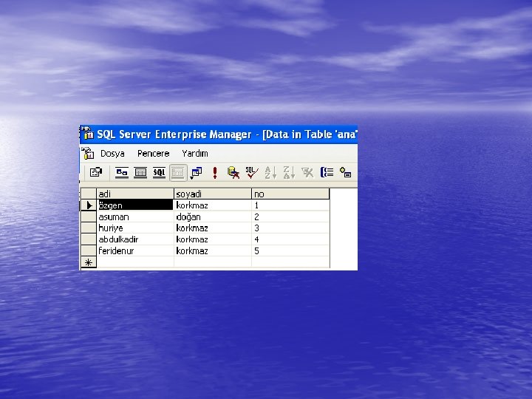This screenshot has height=399, width=532.
Task: Click the row selector with arrow marker
Action: [x=89, y=205]
